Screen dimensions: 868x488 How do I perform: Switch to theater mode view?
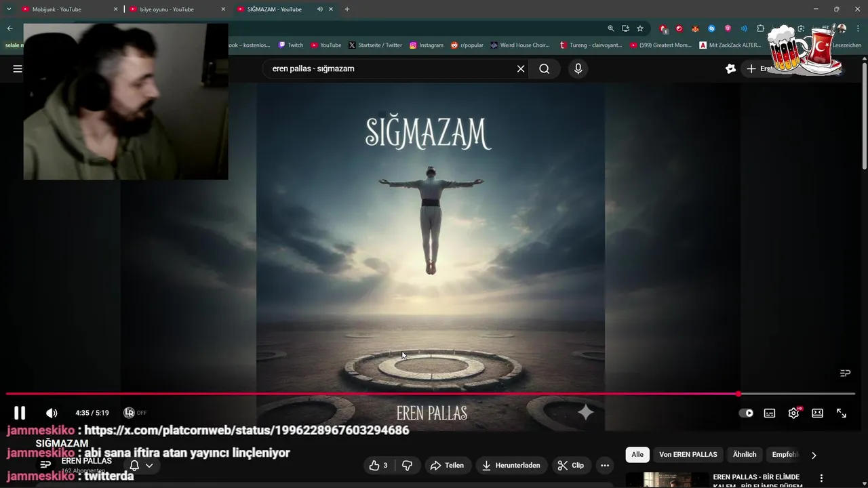coord(818,413)
